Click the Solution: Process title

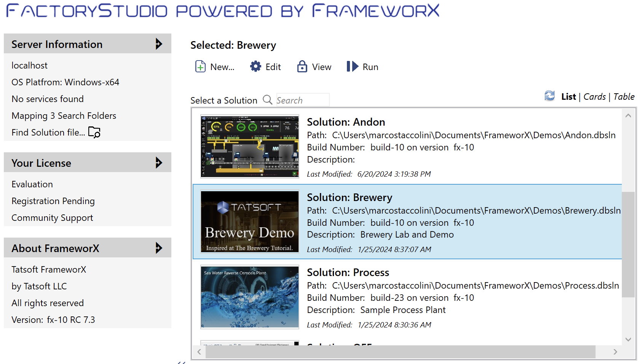(x=348, y=273)
